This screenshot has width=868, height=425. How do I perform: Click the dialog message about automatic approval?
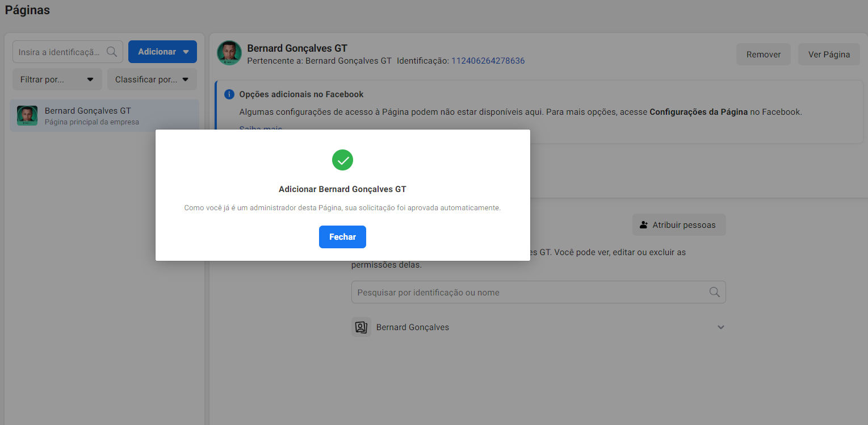coord(342,208)
